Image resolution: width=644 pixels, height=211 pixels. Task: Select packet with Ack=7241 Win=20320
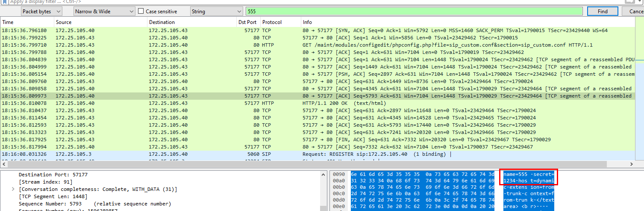click(318, 132)
